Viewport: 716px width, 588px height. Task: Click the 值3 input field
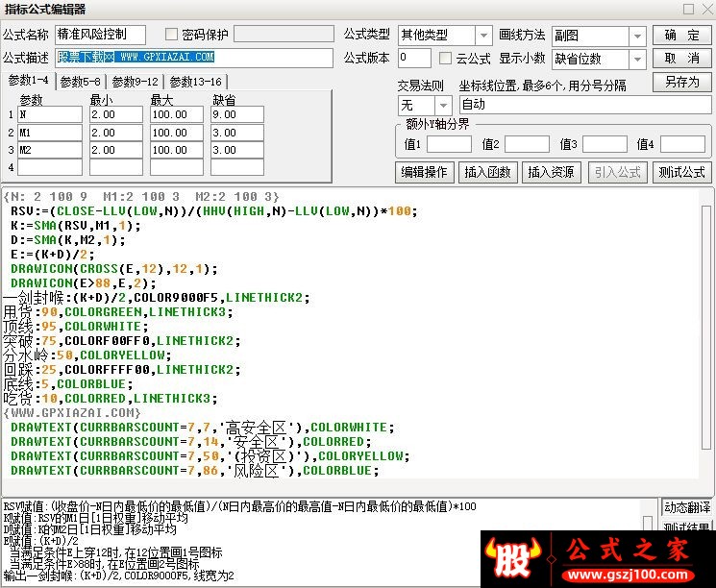point(605,144)
